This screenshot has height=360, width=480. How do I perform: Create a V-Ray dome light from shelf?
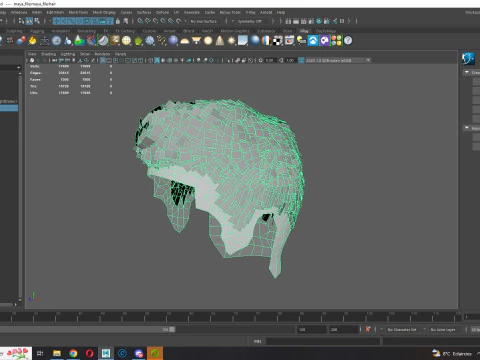tap(184, 41)
